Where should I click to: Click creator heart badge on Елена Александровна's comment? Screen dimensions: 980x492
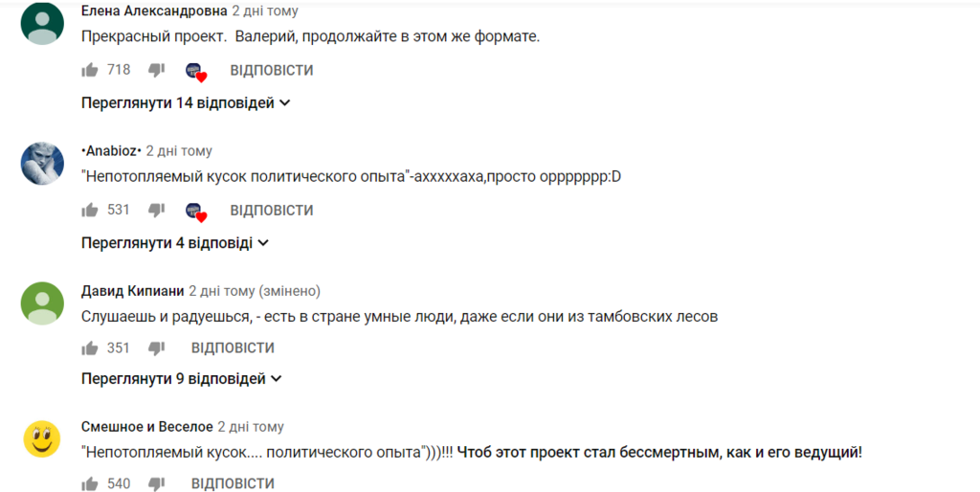[195, 72]
